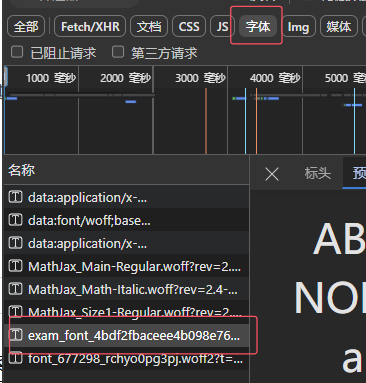Filter requests by Img type
The image size is (366, 383).
(x=298, y=26)
